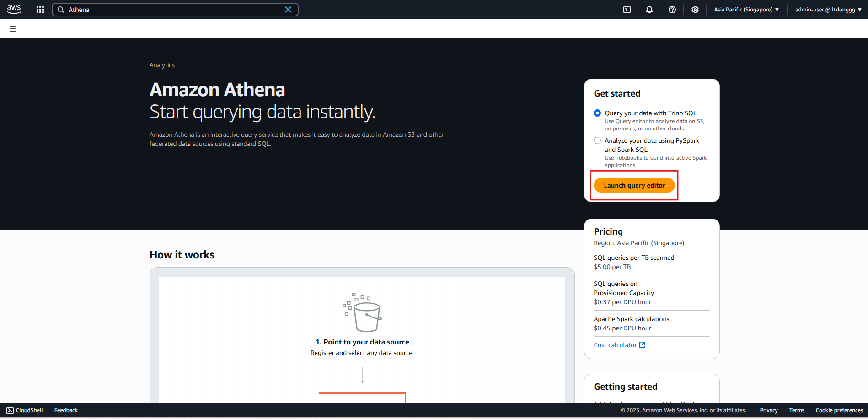Click the Pricing heading
The image size is (868, 419).
pos(608,231)
